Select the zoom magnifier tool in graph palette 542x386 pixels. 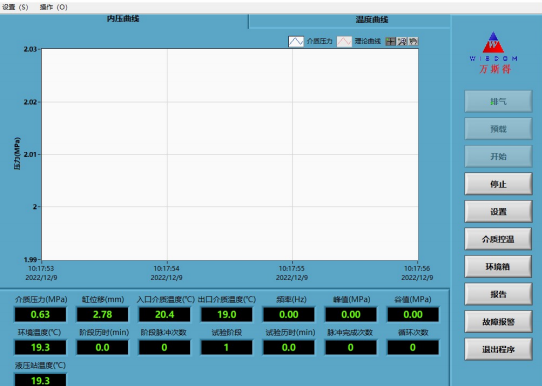point(402,41)
